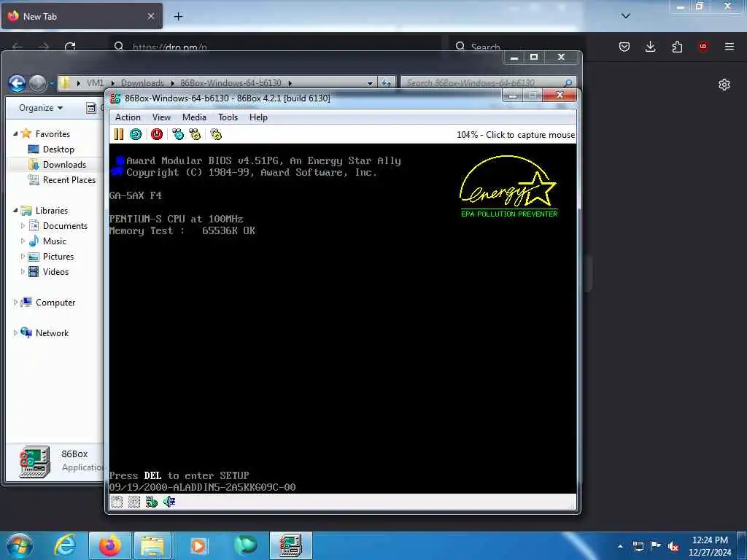Click the Explorer view options icon beside Organize
This screenshot has width=747, height=560.
[x=91, y=108]
